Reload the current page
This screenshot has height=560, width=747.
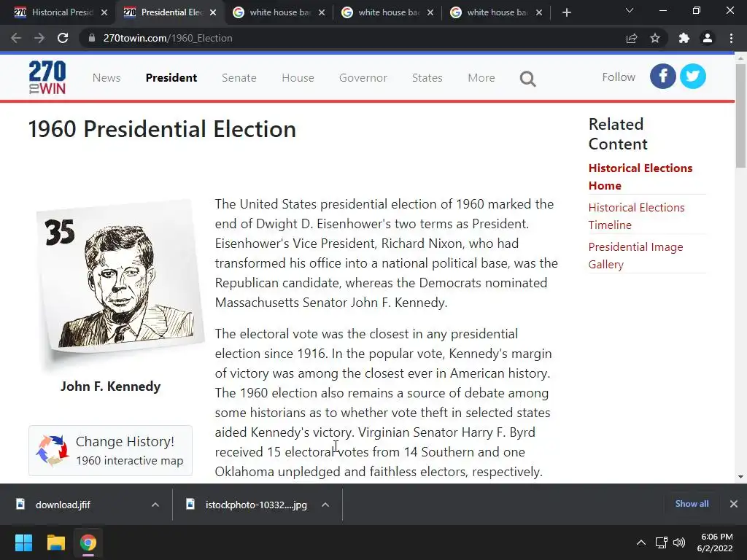[x=63, y=38]
